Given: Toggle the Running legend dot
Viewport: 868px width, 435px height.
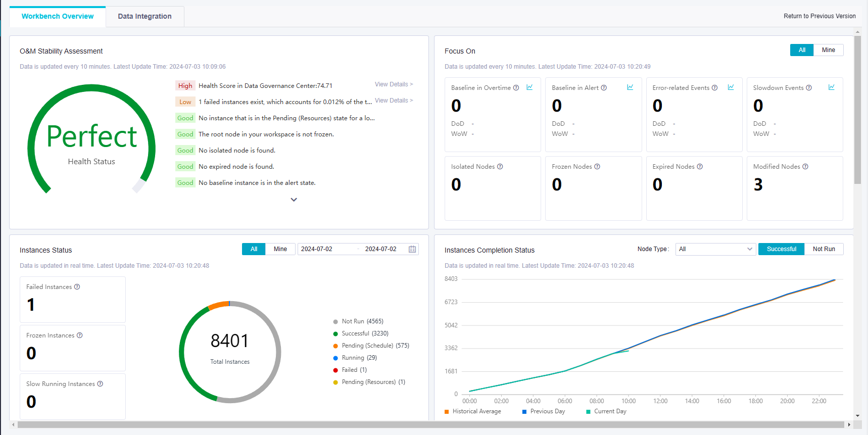Looking at the screenshot, I should 335,358.
